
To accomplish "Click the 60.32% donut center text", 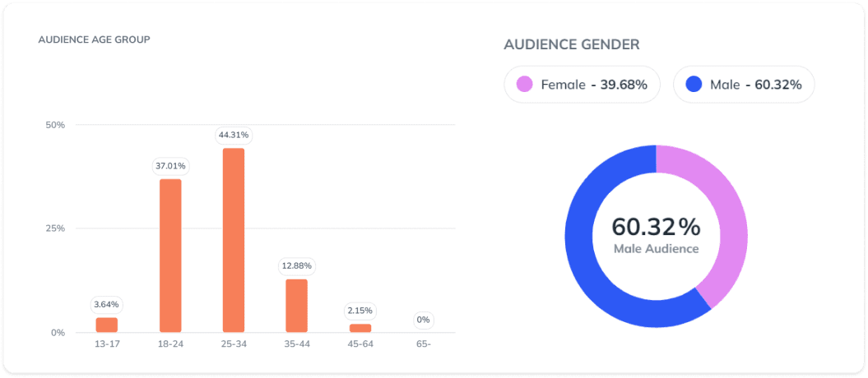I will (x=656, y=227).
